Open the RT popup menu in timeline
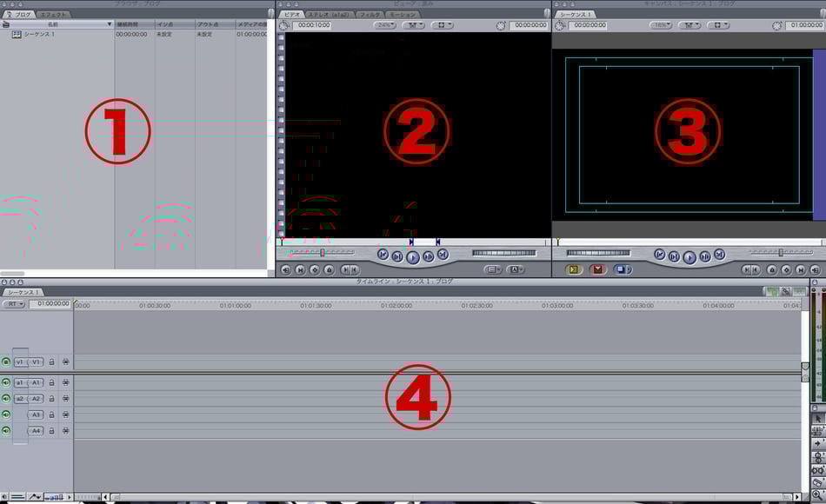 [14, 304]
